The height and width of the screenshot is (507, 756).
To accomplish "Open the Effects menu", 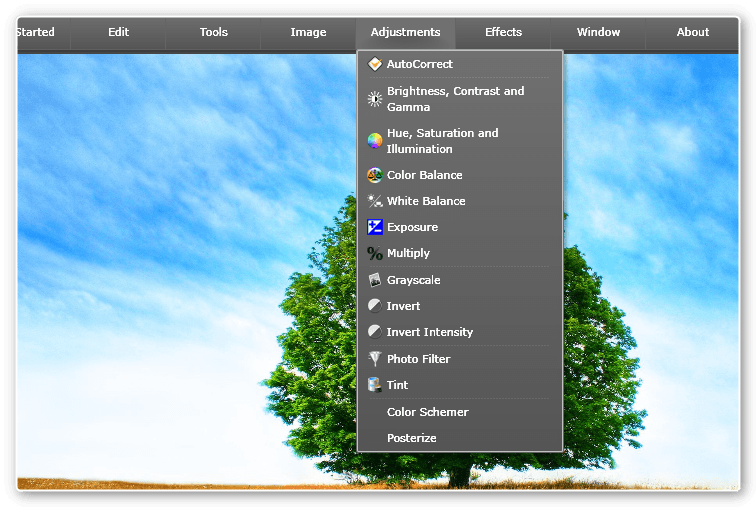I will [x=503, y=32].
